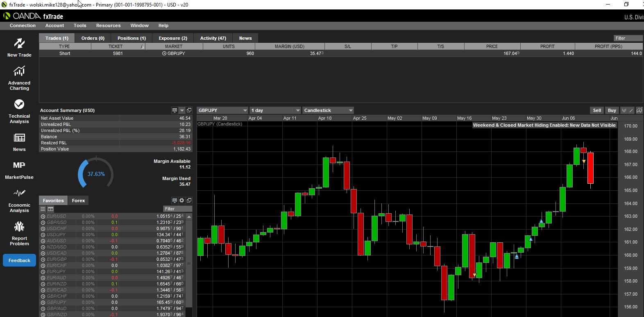Screen dimensions: 644x317
Task: Switch to the Exposure (2) tab
Action: [x=173, y=38]
